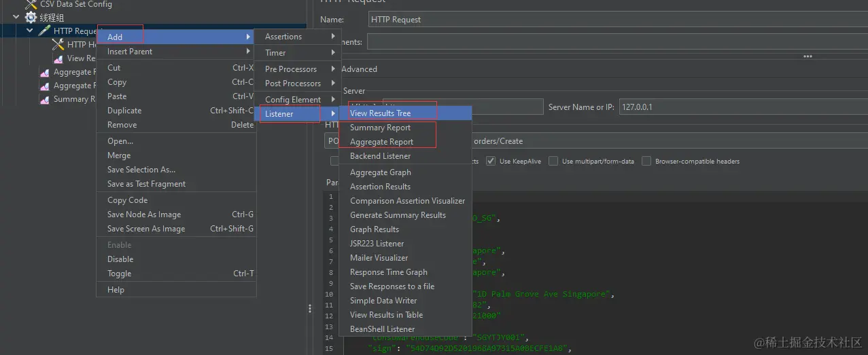This screenshot has width=868, height=355.
Task: Click the three-dots expand handle below comments
Action: click(x=808, y=56)
